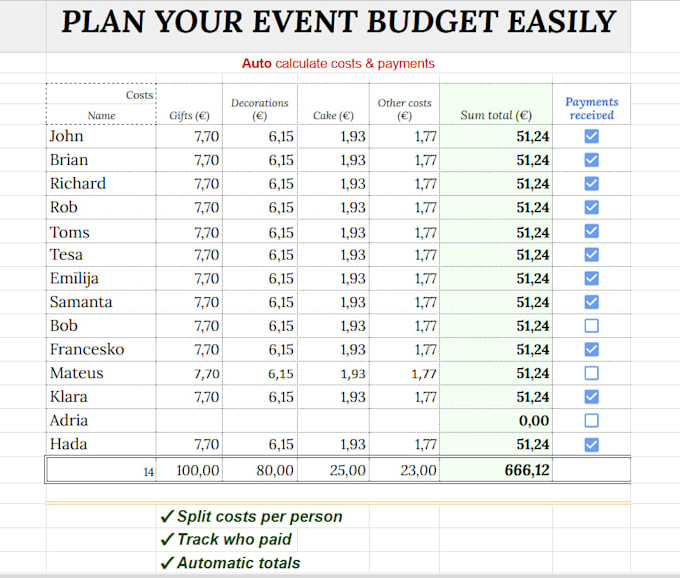The width and height of the screenshot is (680, 578).
Task: Toggle Samanta's payment received checkbox
Action: click(592, 302)
